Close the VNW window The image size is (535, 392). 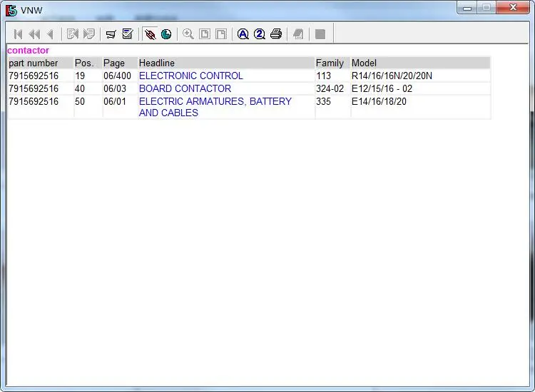pyautogui.click(x=513, y=8)
